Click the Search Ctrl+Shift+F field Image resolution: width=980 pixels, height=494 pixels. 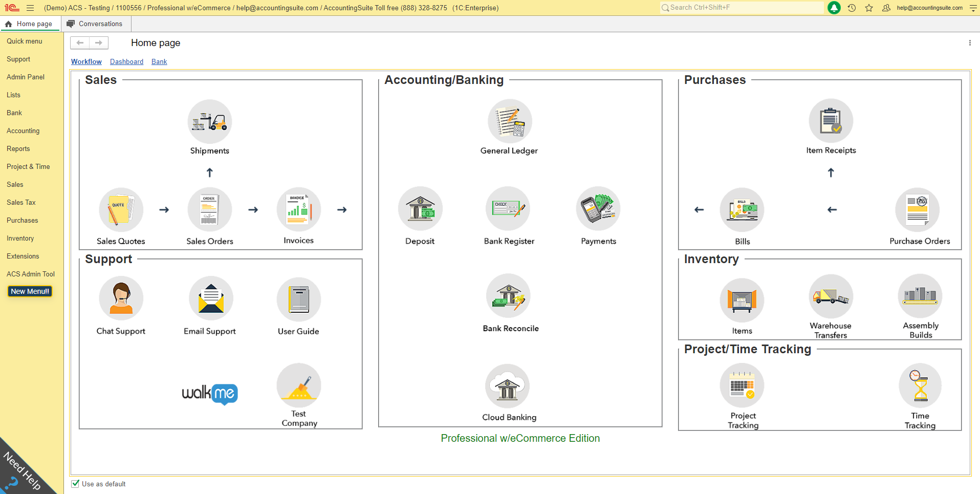742,8
